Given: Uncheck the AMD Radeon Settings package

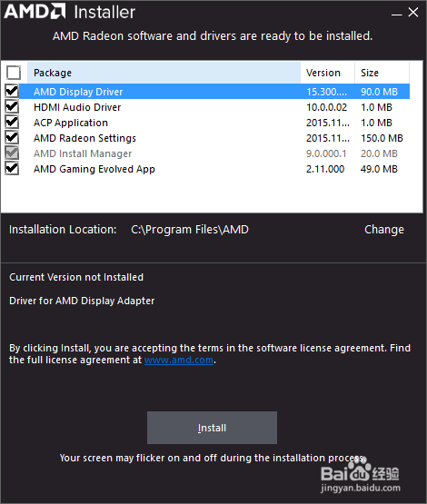Looking at the screenshot, I should [12, 137].
